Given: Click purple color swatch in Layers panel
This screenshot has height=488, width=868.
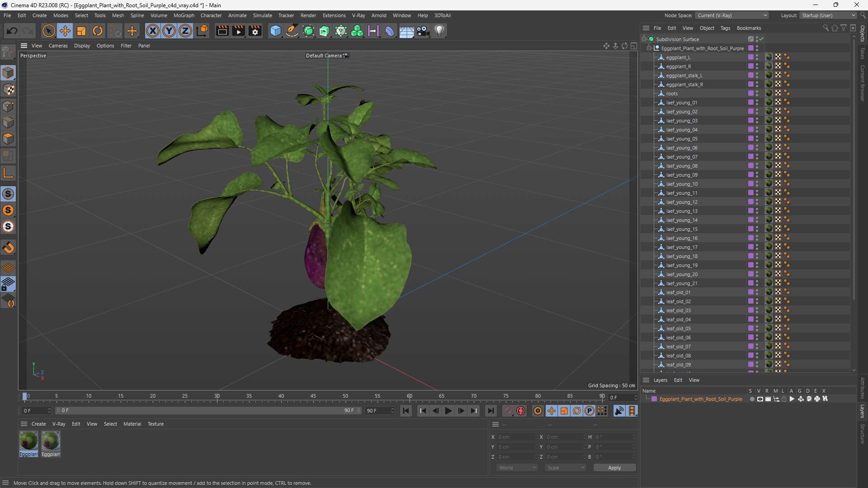Looking at the screenshot, I should pyautogui.click(x=654, y=399).
